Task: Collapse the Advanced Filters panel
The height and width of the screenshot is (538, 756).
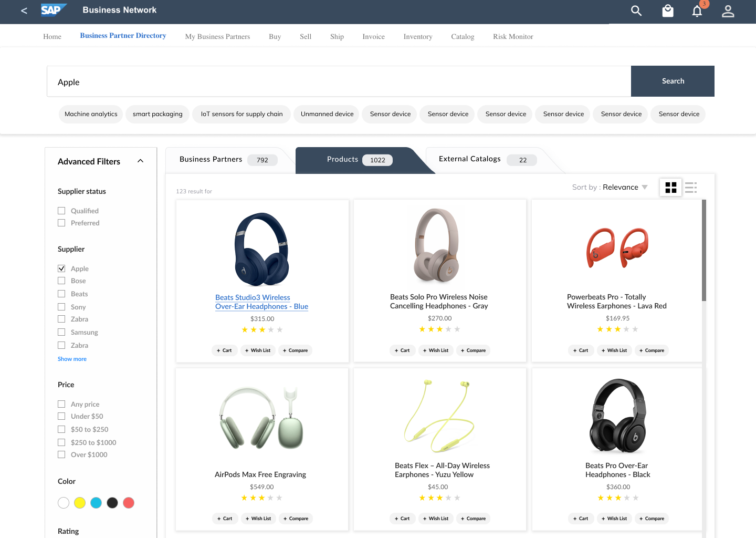Action: 140,161
